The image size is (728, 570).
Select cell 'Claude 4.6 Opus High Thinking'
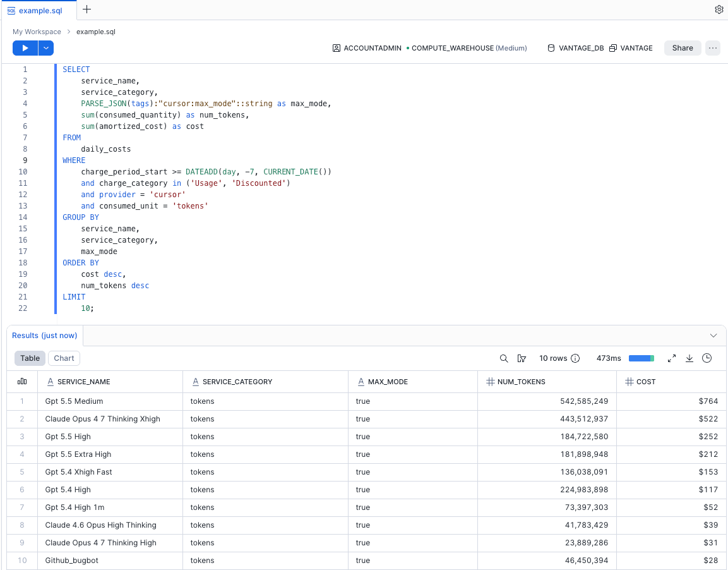(110, 525)
